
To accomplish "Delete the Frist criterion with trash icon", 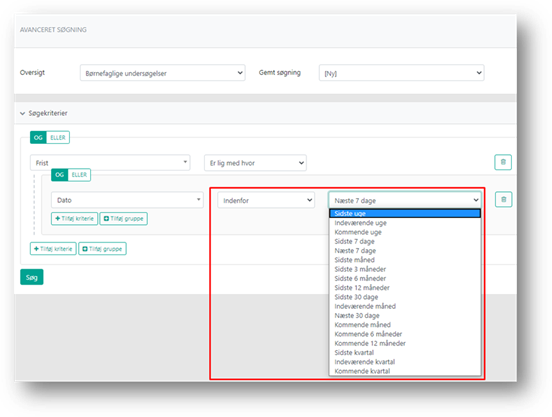I will (x=503, y=162).
